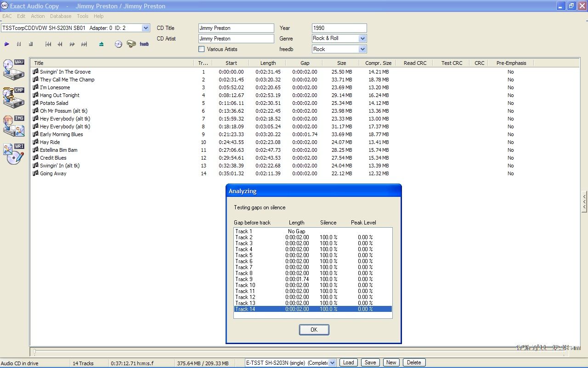Start playback with the Play button
588x368 pixels.
7,44
